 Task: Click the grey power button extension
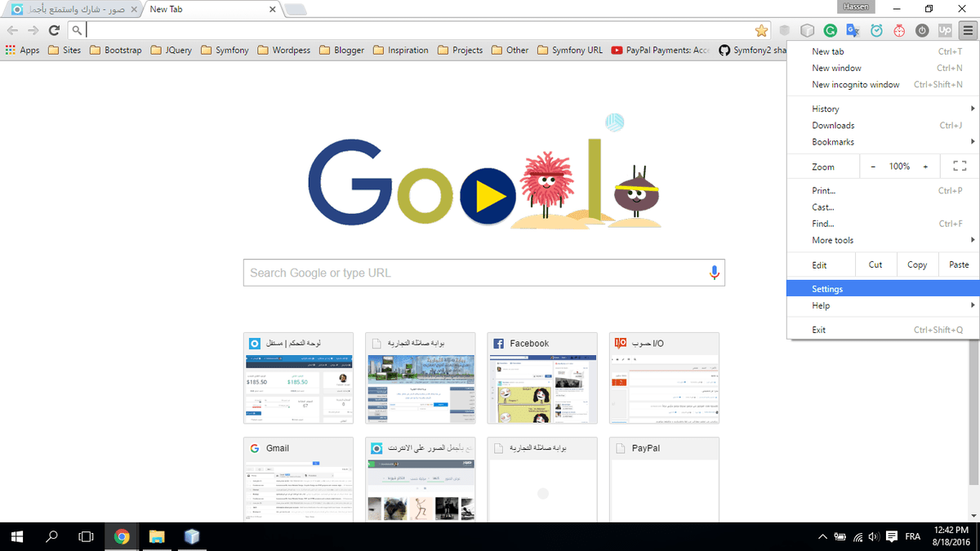[x=922, y=30]
